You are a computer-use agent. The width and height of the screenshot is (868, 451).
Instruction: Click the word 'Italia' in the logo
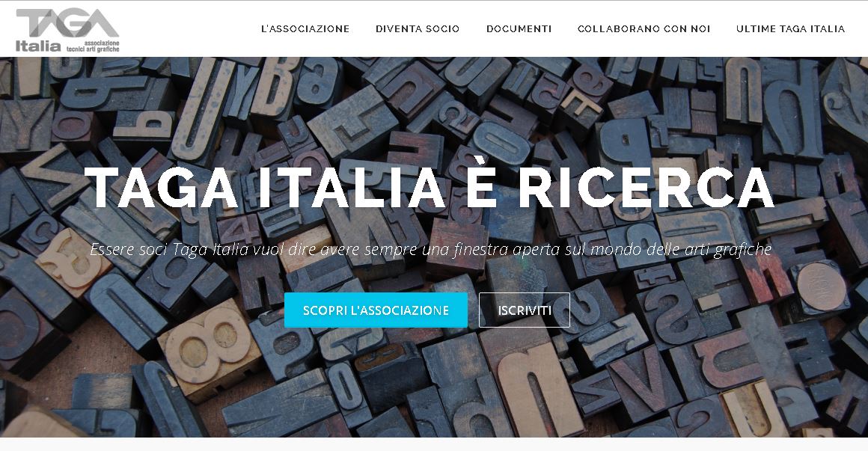click(37, 46)
